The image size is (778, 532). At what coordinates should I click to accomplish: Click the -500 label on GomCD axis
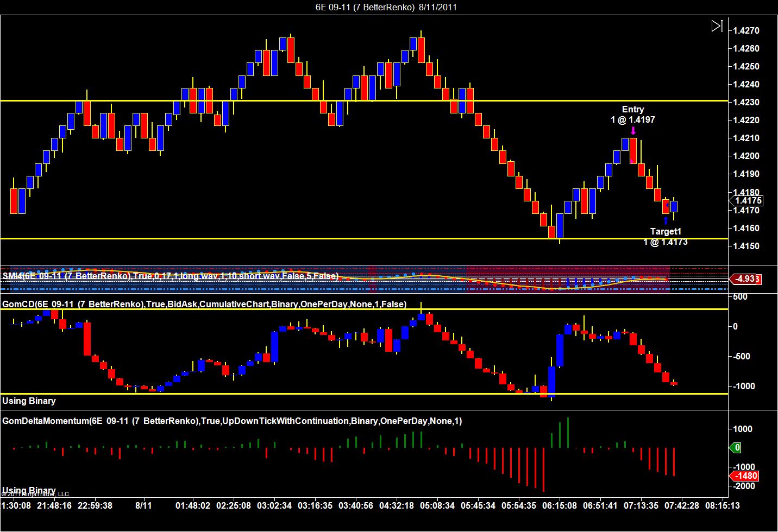(x=742, y=357)
